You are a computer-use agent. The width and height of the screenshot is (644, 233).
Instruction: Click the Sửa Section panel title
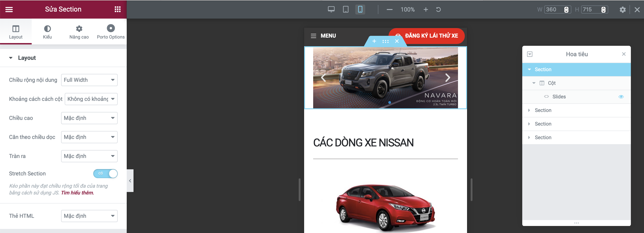63,9
